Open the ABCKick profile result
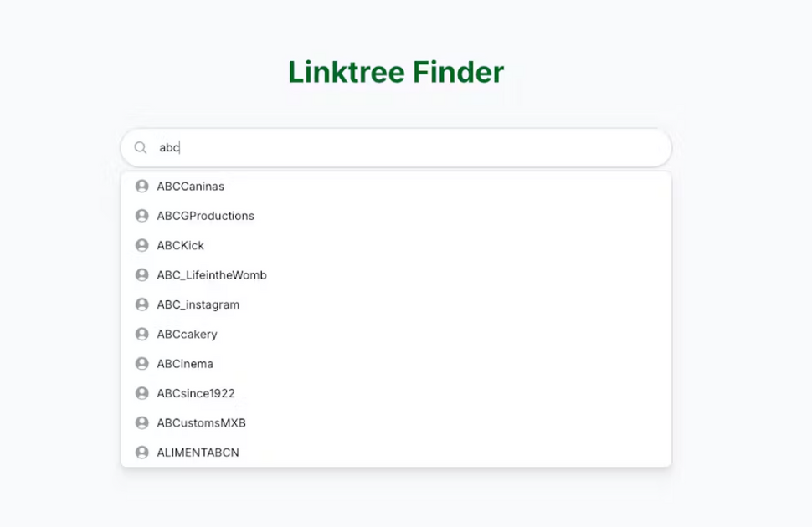This screenshot has height=527, width=812. 181,245
